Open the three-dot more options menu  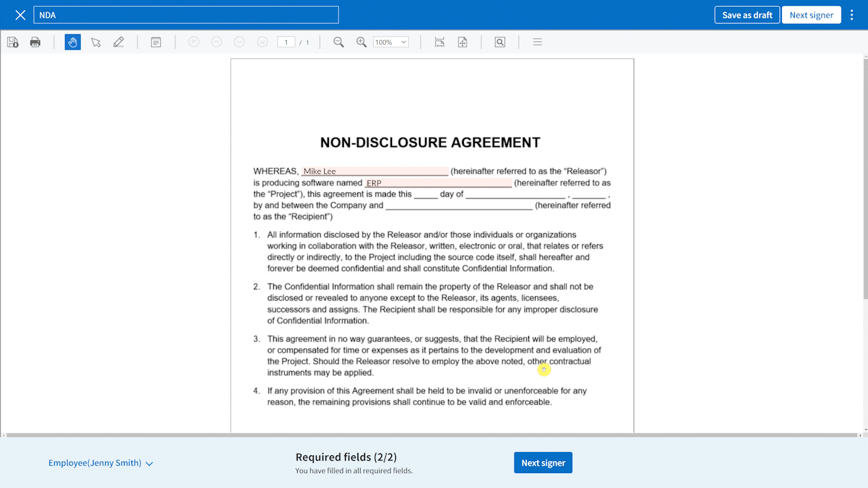(852, 15)
